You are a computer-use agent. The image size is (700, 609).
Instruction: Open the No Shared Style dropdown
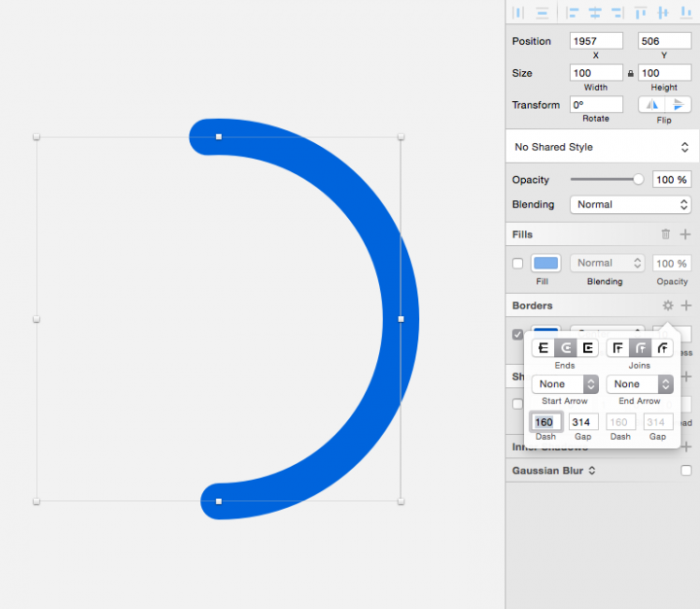601,147
